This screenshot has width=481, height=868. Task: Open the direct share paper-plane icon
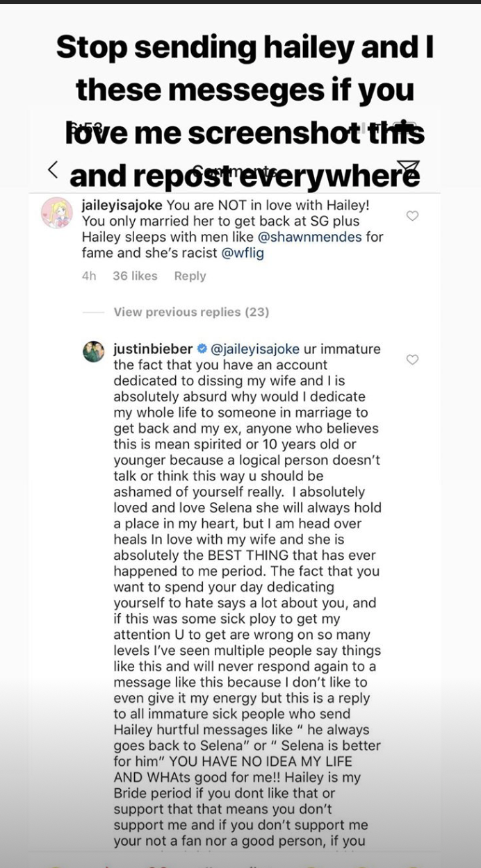click(x=408, y=169)
